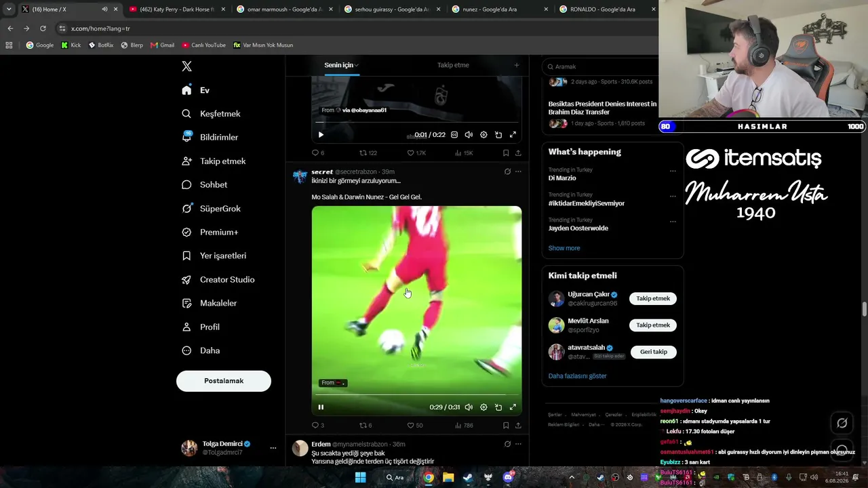Switch to omar marmoush Google tab

[284, 9]
